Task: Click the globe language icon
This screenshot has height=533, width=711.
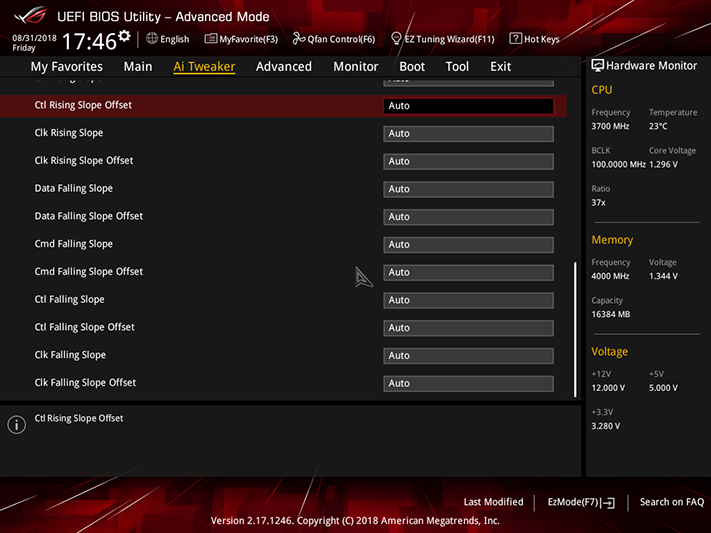Action: (152, 39)
